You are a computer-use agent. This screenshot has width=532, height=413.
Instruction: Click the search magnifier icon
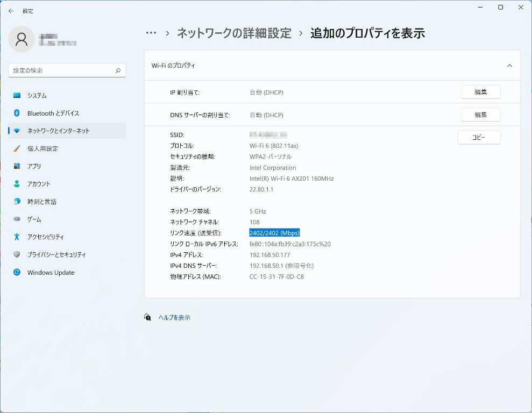point(118,70)
